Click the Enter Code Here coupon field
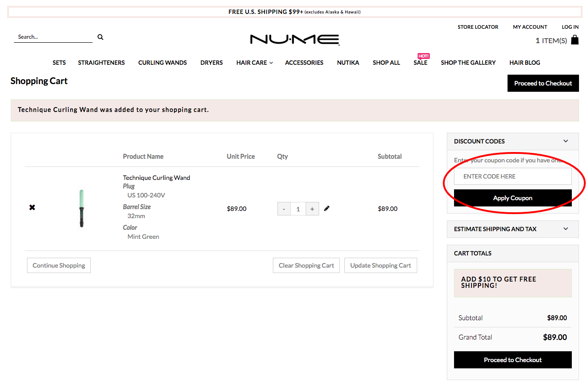588x385 pixels. tap(512, 176)
